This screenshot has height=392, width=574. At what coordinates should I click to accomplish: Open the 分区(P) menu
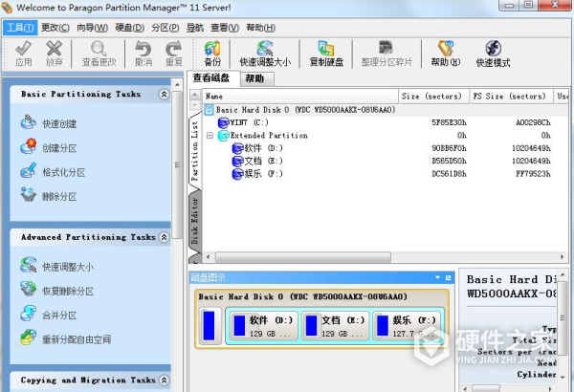[x=166, y=28]
